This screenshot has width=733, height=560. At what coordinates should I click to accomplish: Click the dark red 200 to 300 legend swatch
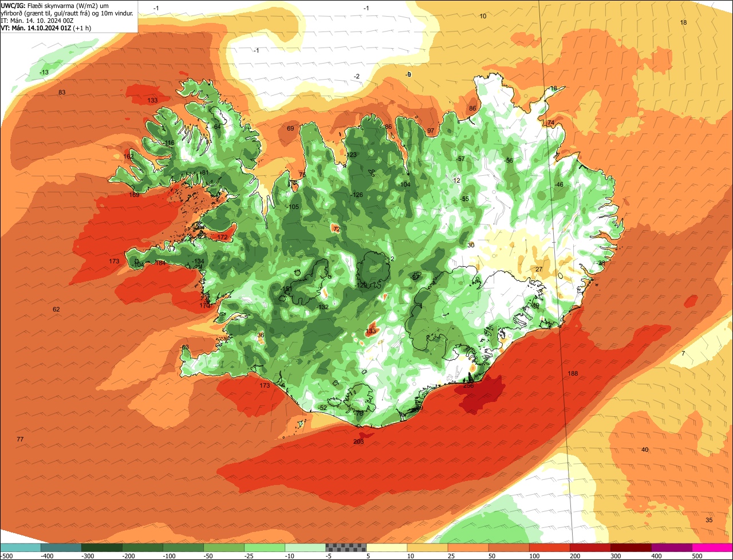(x=590, y=547)
